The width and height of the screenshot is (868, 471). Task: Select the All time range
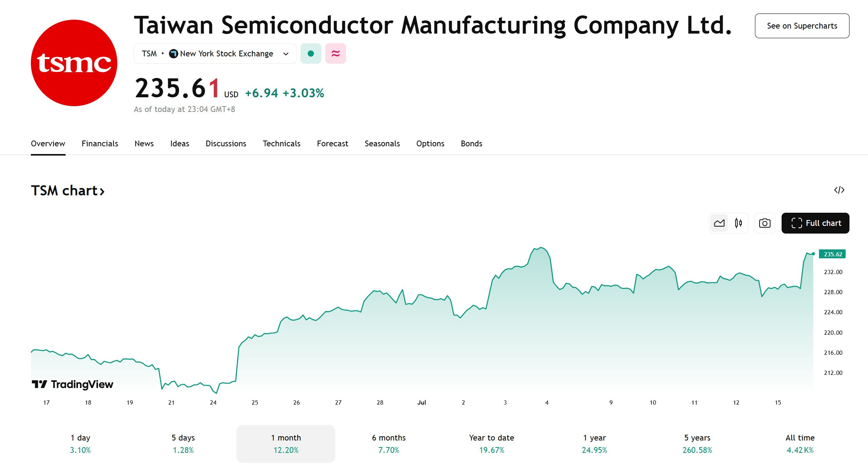click(x=800, y=444)
